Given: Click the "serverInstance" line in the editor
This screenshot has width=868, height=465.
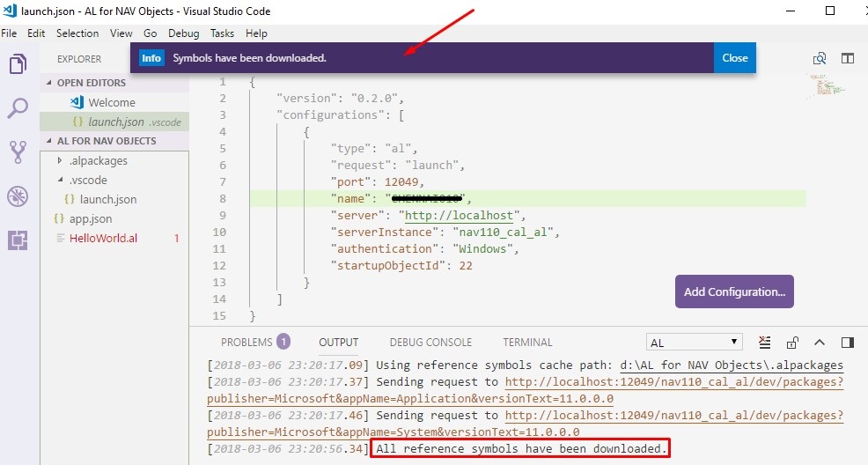Looking at the screenshot, I should 445,232.
